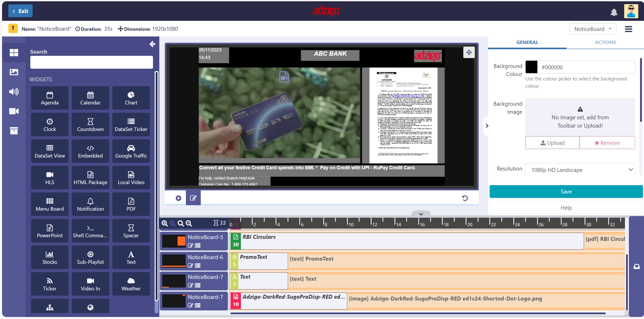Collapse the timeline with the down chevron
The height and width of the screenshot is (319, 644).
[421, 214]
